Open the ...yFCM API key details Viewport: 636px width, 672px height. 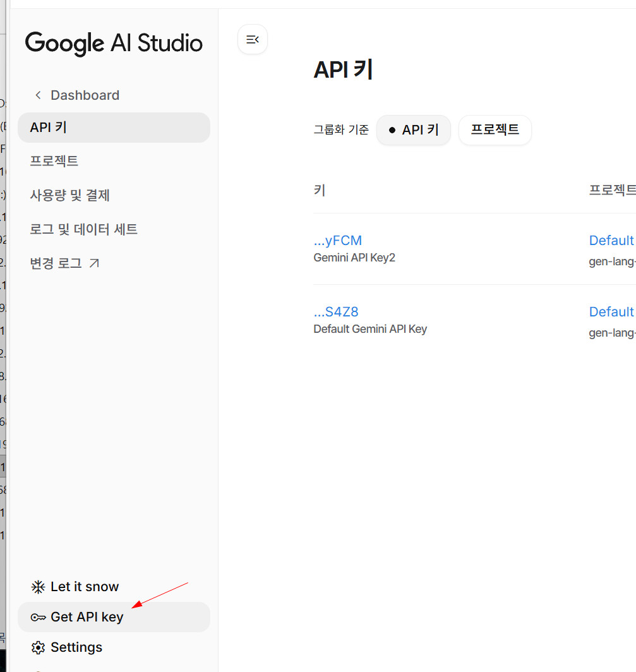pyautogui.click(x=338, y=241)
